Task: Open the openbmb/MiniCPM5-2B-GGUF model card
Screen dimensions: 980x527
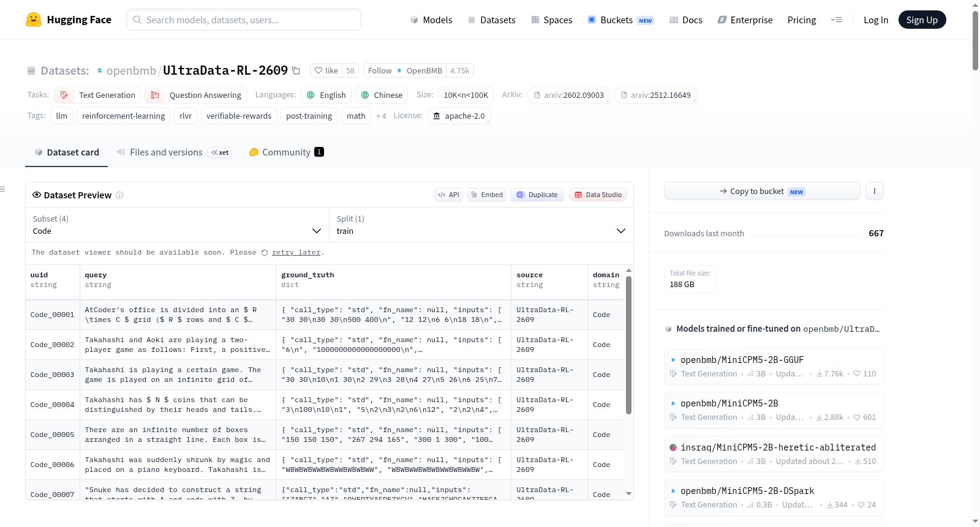Action: (x=774, y=367)
